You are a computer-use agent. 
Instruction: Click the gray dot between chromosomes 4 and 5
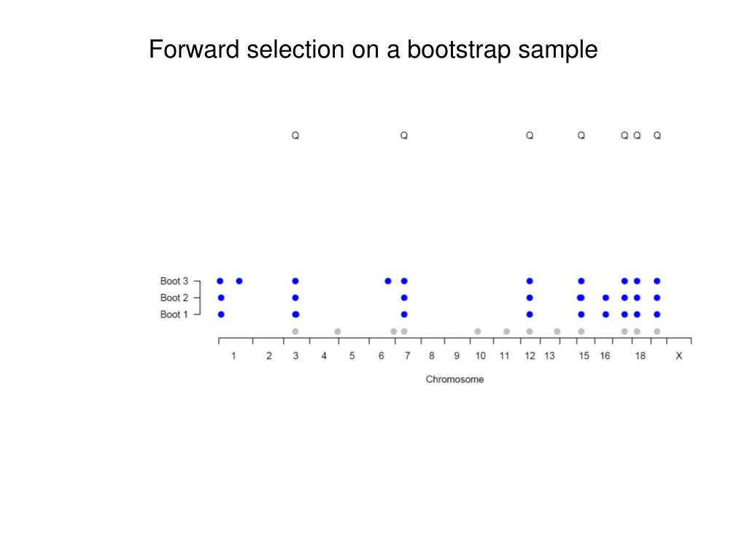coord(337,332)
